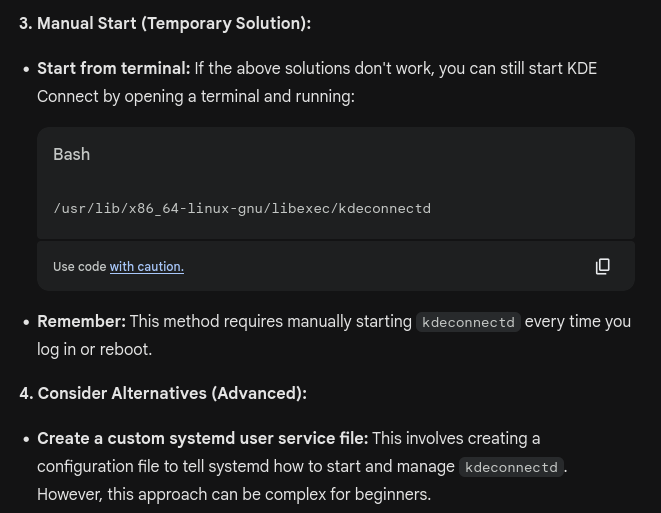Click inline kdeconnectd code after 'start and manage'

[x=511, y=467]
